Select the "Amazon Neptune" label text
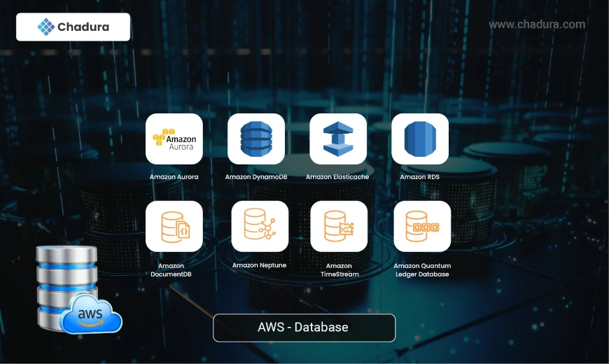The image size is (609, 364). (x=259, y=265)
